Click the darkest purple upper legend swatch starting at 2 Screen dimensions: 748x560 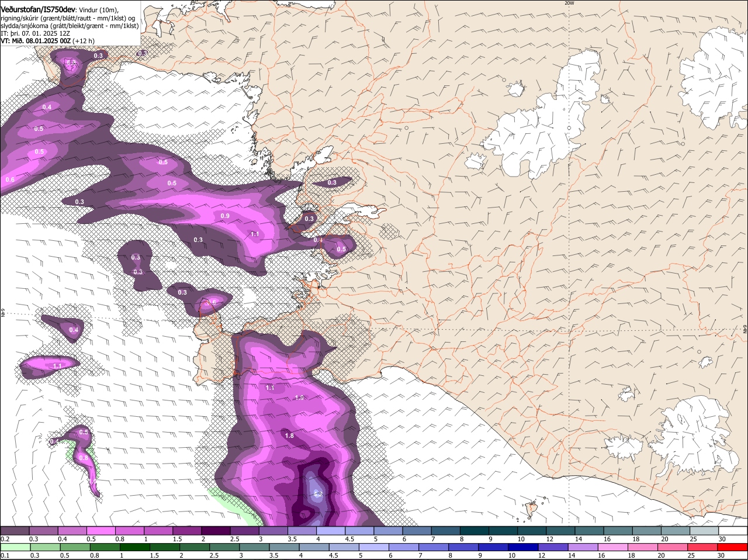[x=216, y=531]
